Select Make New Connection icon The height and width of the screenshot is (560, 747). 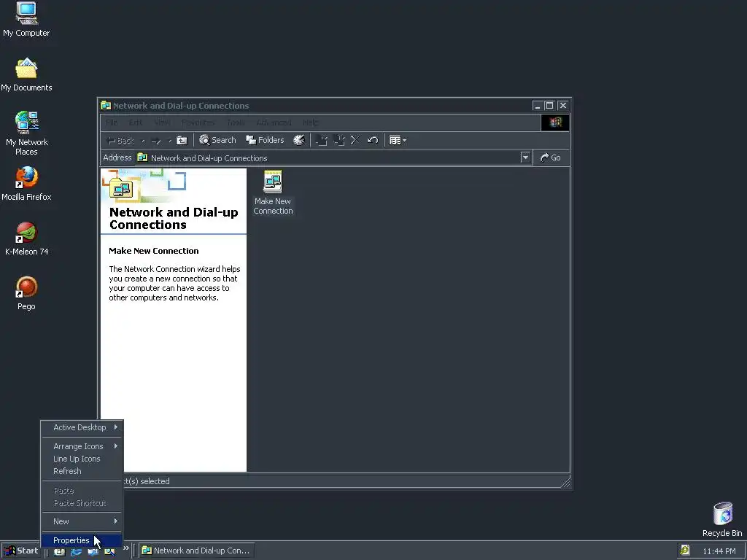[273, 192]
